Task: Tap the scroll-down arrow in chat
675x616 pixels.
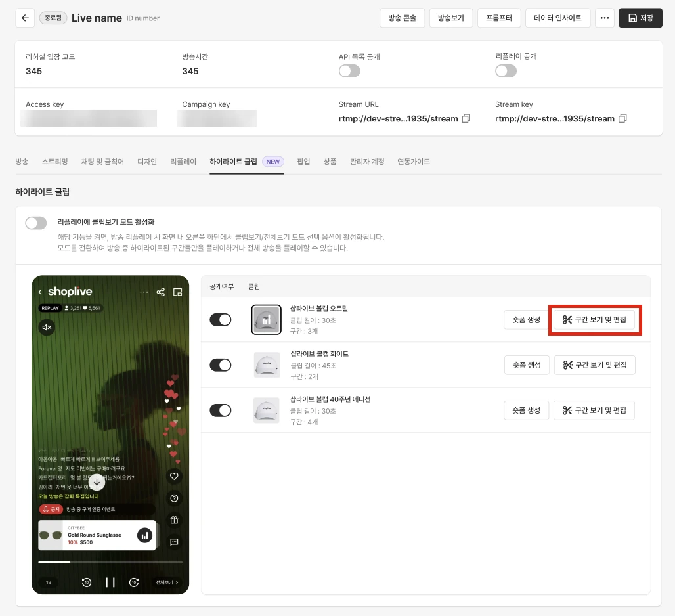Action: coord(97,483)
